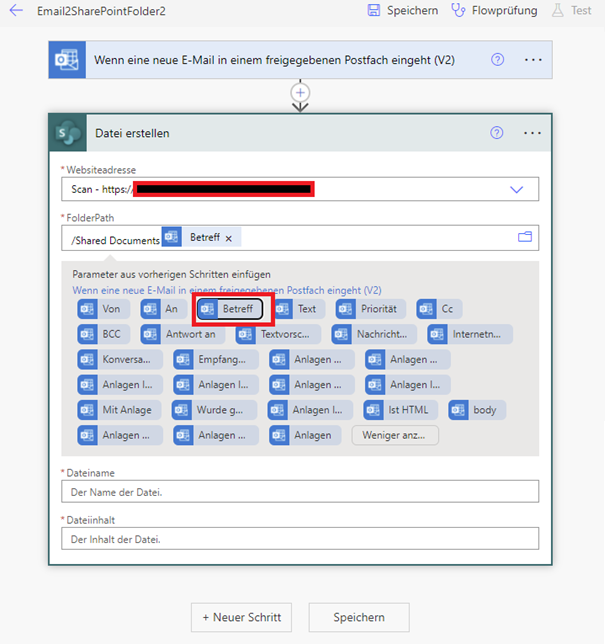Select the Priorität dynamic content token

click(x=370, y=309)
